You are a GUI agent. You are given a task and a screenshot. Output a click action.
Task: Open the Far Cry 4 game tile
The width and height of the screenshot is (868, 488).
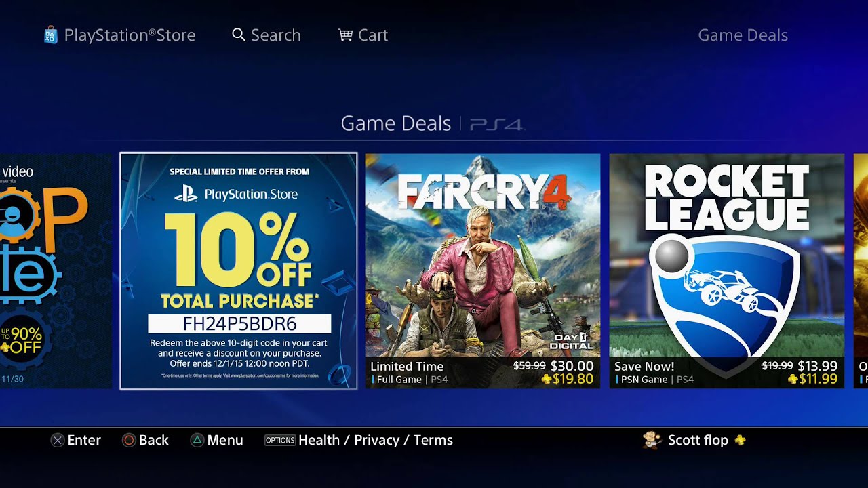[483, 271]
